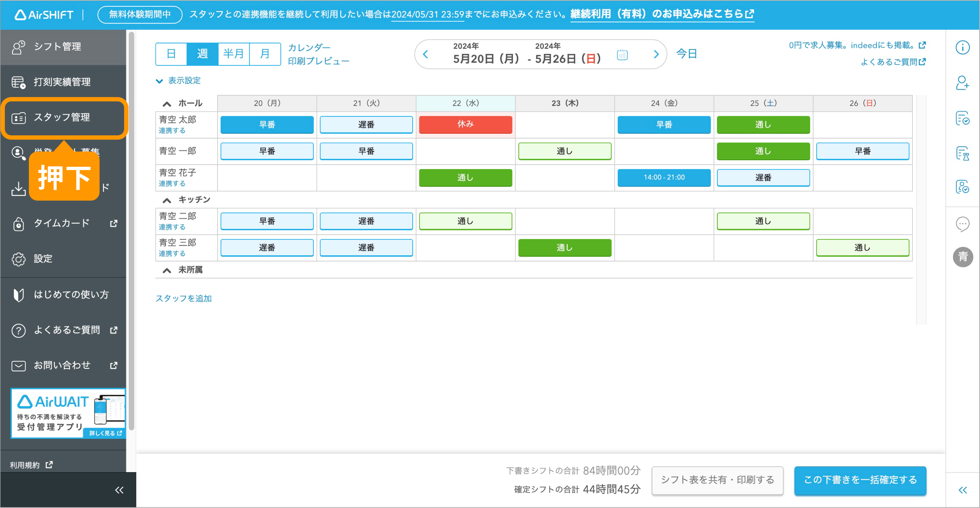Switch to 月 view tab

[265, 54]
